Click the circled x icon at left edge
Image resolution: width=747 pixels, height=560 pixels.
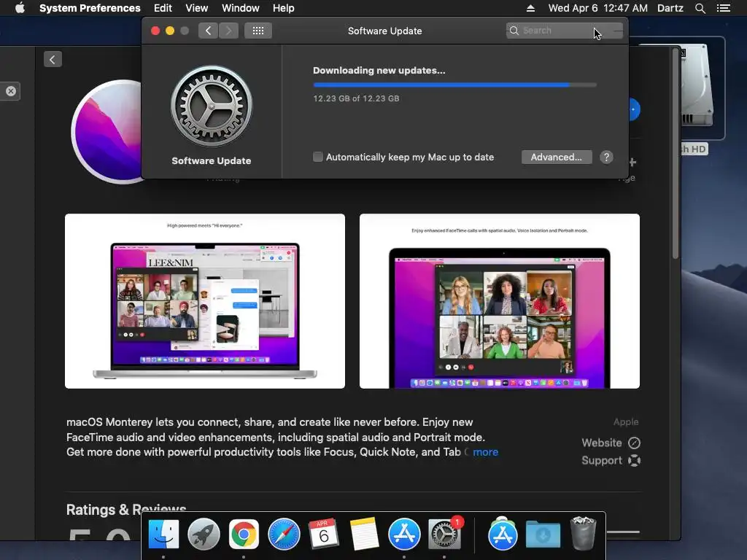coord(10,91)
